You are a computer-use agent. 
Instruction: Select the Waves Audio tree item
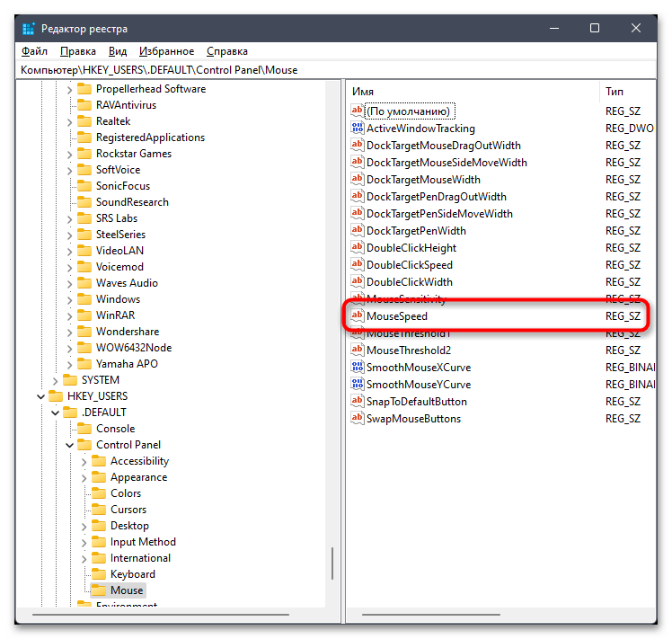(127, 282)
